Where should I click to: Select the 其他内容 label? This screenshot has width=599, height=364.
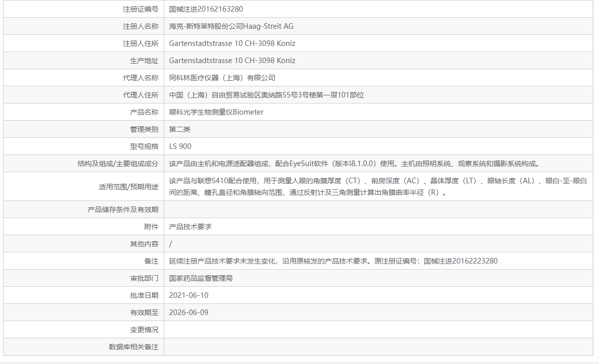(144, 244)
